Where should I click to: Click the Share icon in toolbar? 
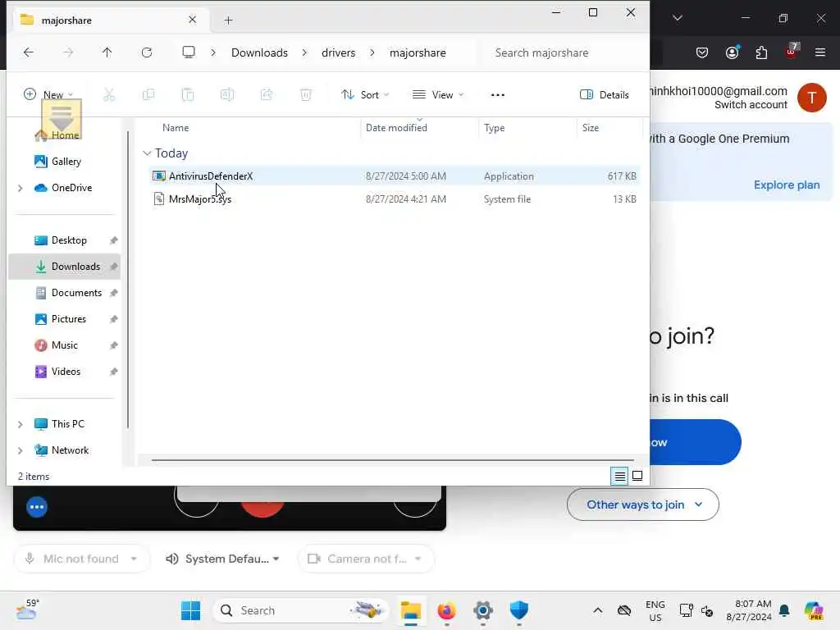(267, 95)
